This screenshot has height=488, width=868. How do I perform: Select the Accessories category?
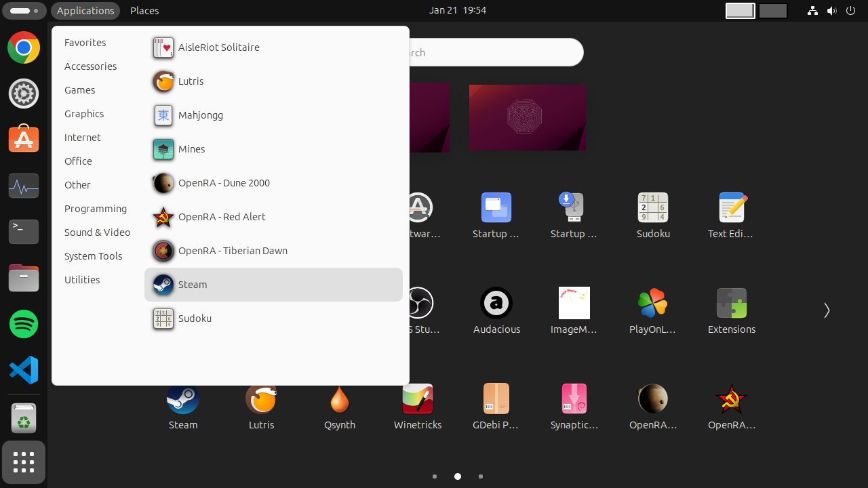pyautogui.click(x=90, y=66)
